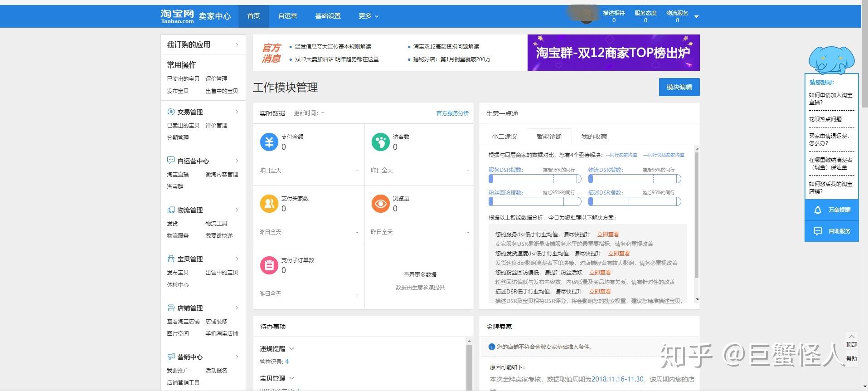Image resolution: width=868 pixels, height=391 pixels.
Task: Open 我要寄快递 in sidebar
Action: pos(219,236)
